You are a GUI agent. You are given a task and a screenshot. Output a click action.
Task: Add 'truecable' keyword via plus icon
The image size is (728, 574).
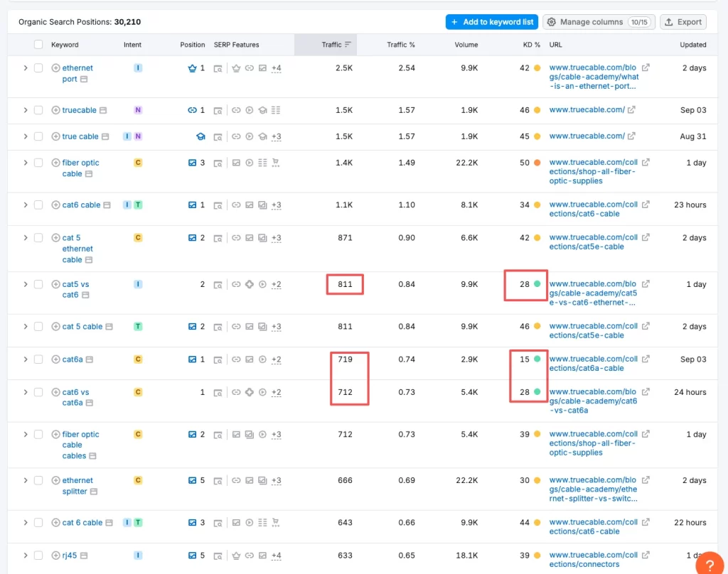55,110
